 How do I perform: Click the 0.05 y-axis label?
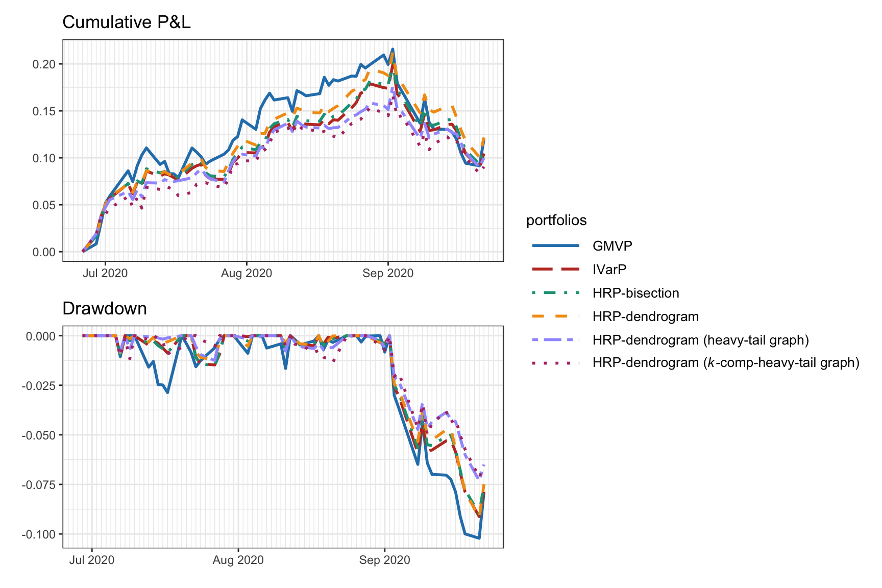pos(43,205)
